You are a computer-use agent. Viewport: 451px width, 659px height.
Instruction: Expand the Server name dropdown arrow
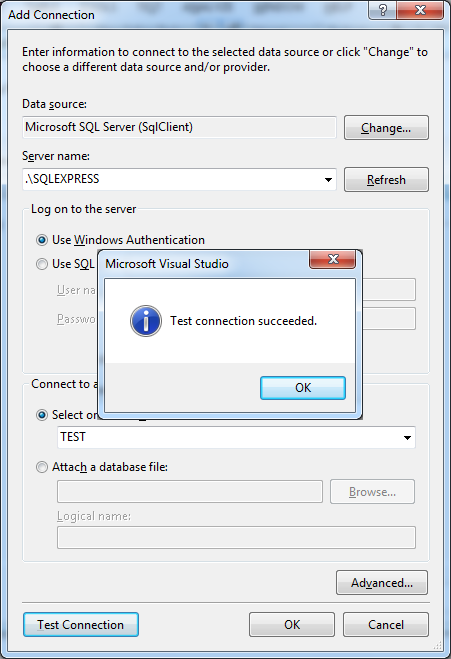[x=328, y=180]
